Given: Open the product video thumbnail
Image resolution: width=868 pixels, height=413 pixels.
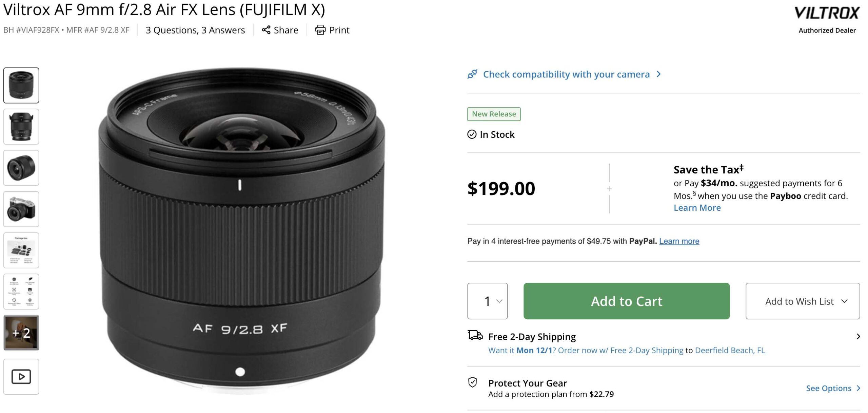Looking at the screenshot, I should pyautogui.click(x=21, y=376).
